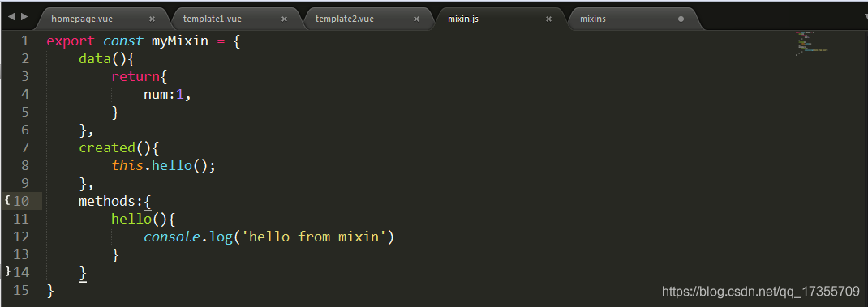Viewport: 868px width, 307px height.
Task: Click line number 1 in the gutter
Action: pyautogui.click(x=25, y=41)
